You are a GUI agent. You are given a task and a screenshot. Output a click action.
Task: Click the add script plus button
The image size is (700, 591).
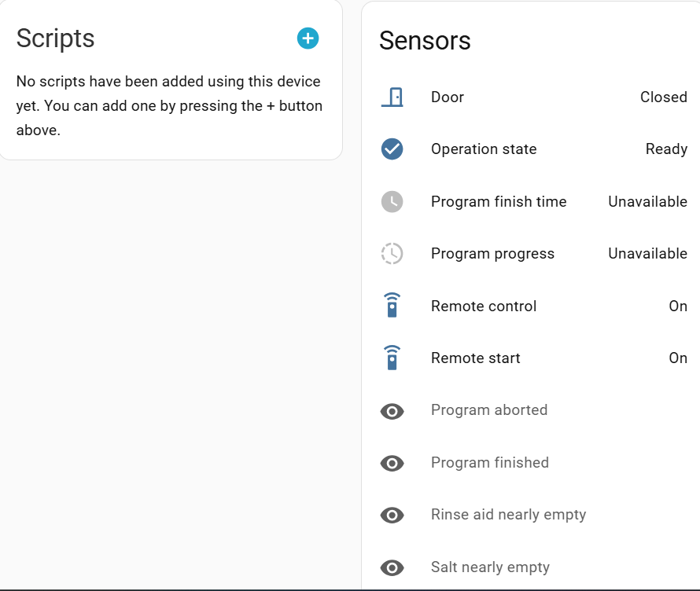click(308, 38)
